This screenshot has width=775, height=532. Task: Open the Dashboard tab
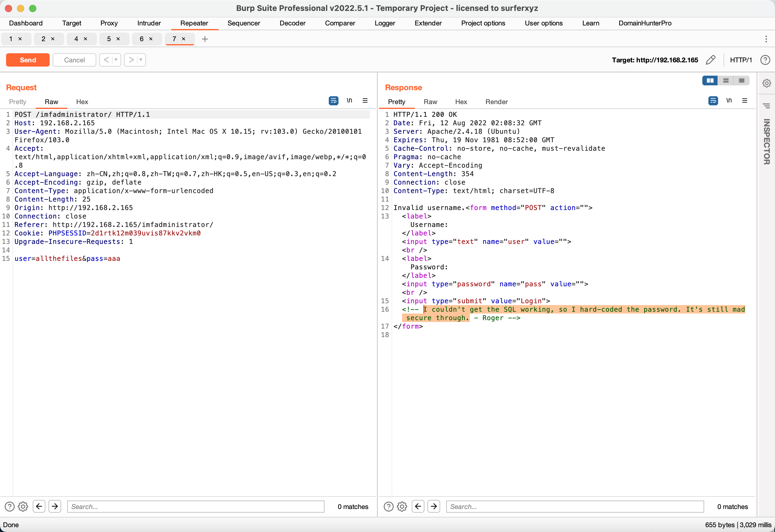pos(26,23)
